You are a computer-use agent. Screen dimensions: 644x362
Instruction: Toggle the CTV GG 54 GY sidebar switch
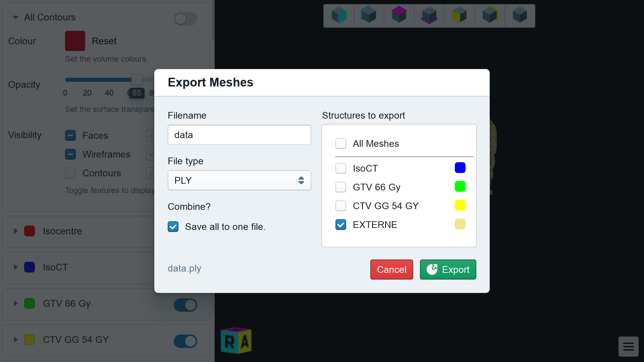185,341
